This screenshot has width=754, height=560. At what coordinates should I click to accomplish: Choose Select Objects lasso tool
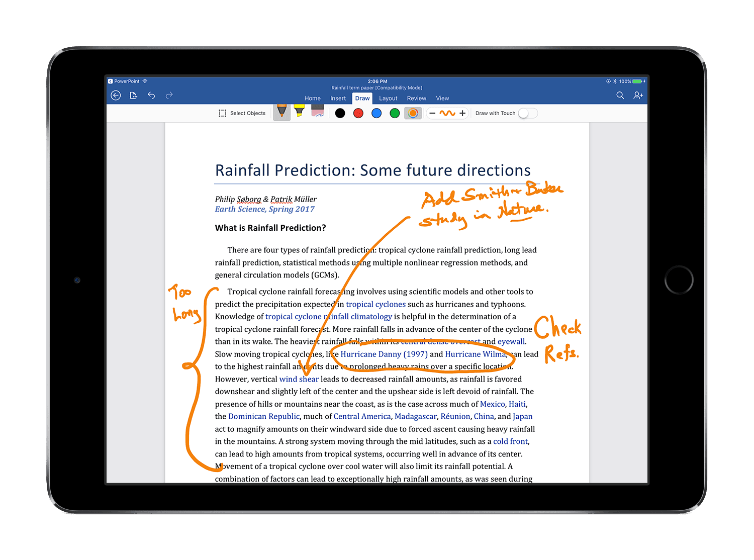pyautogui.click(x=242, y=113)
